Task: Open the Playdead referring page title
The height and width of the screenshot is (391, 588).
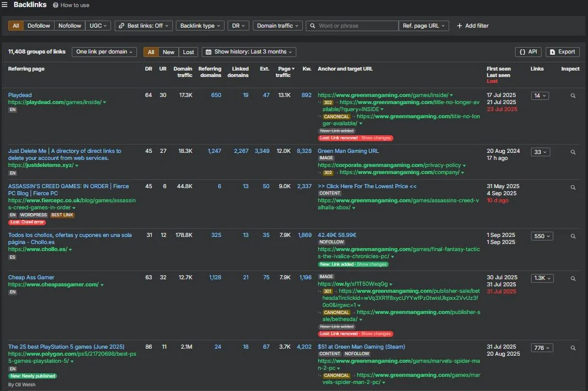Action: point(20,95)
